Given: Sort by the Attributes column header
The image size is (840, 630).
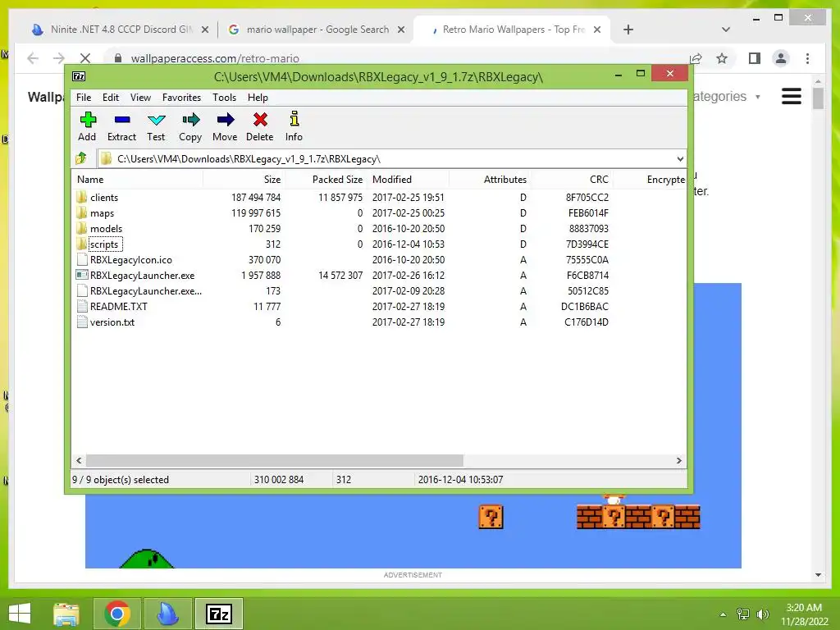Looking at the screenshot, I should click(x=491, y=180).
